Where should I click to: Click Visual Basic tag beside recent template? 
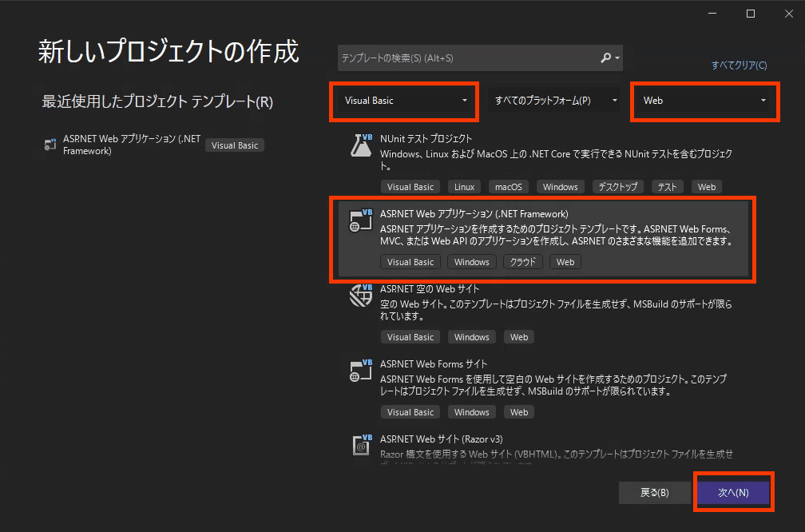coord(235,145)
